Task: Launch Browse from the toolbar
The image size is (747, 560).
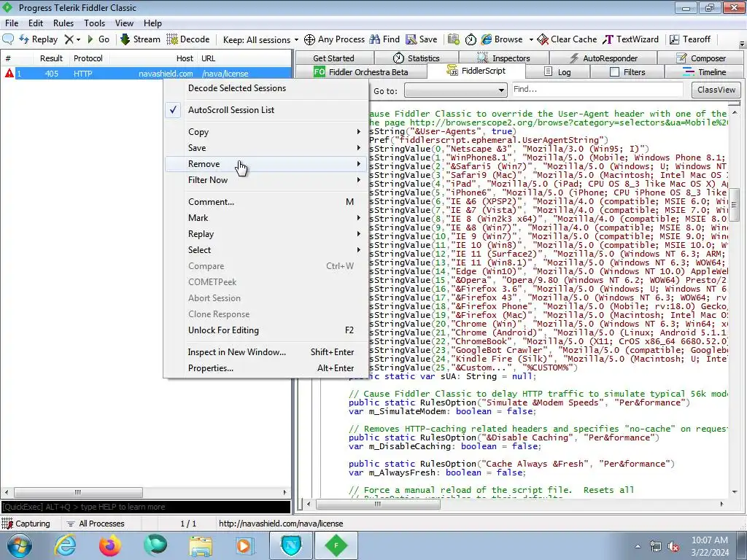Action: (x=502, y=39)
